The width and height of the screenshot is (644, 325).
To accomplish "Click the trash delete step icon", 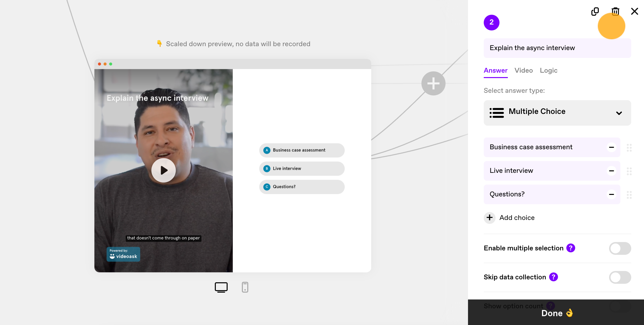I will tap(615, 11).
